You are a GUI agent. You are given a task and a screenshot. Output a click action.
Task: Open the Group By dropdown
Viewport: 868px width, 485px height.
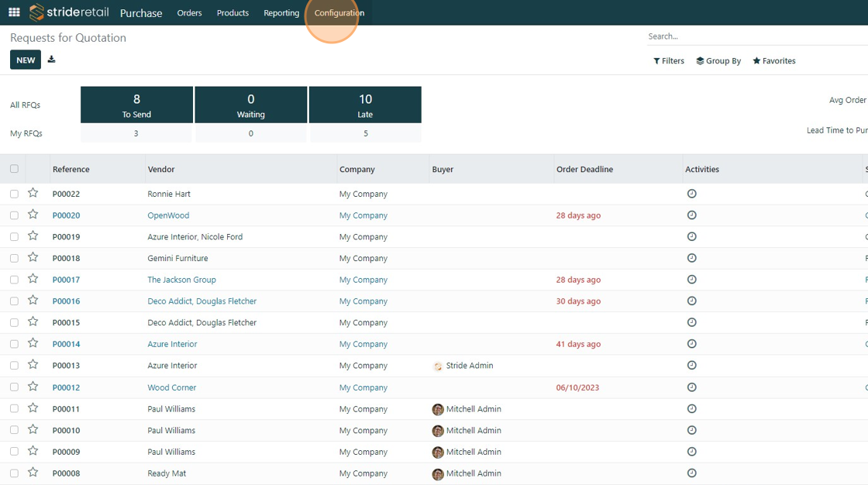click(718, 61)
